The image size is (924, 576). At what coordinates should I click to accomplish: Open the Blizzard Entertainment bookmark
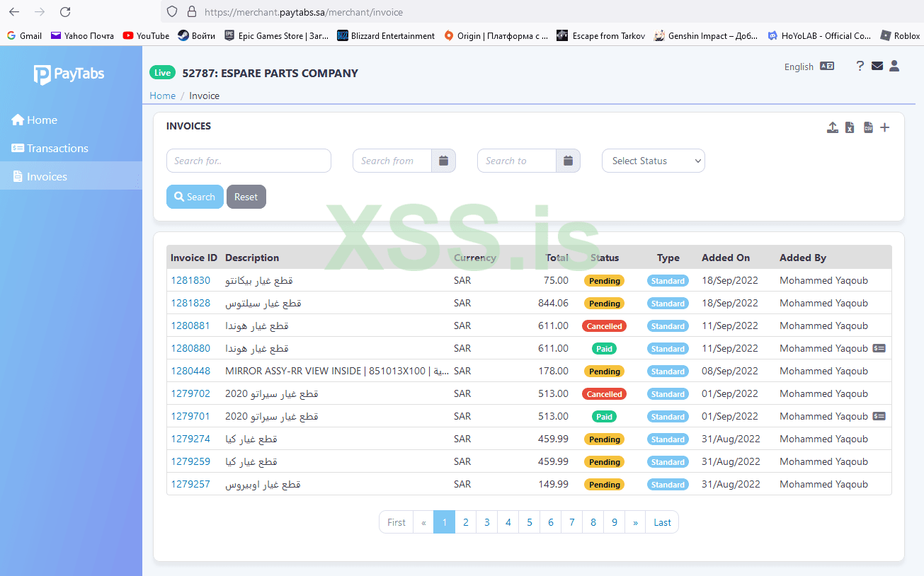click(x=386, y=35)
